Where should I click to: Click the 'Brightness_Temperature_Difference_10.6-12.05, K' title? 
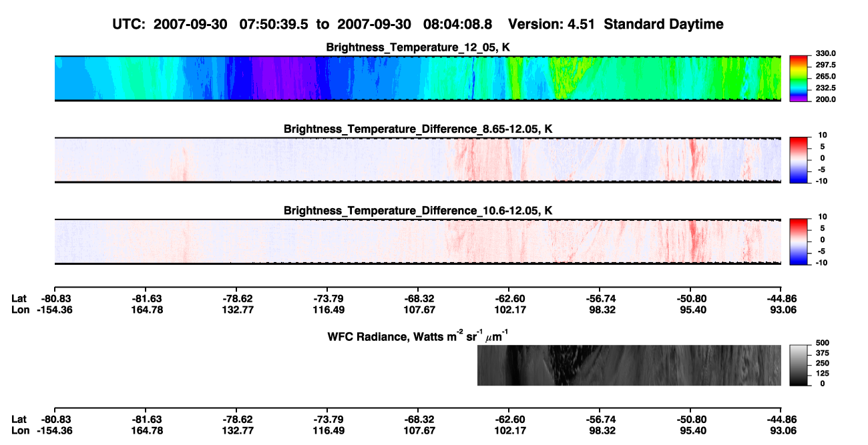(418, 211)
